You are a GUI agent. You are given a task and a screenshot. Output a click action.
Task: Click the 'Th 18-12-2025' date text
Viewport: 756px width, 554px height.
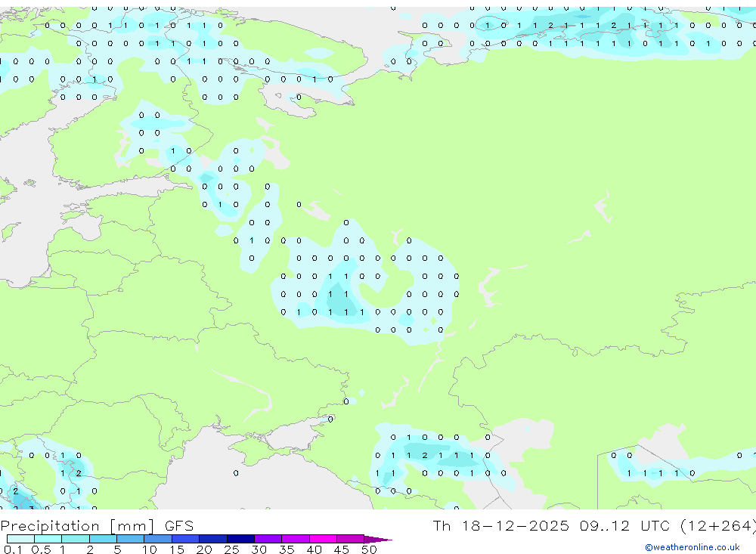pos(500,525)
